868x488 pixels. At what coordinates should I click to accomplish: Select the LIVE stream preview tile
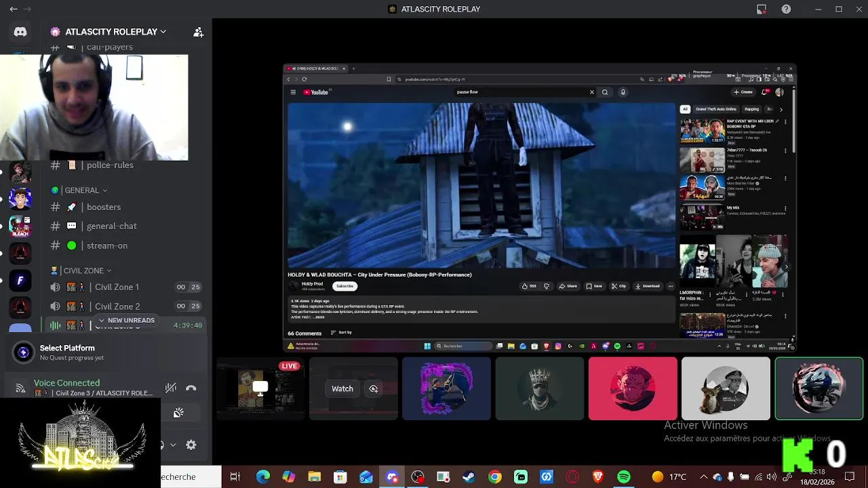[x=260, y=388]
